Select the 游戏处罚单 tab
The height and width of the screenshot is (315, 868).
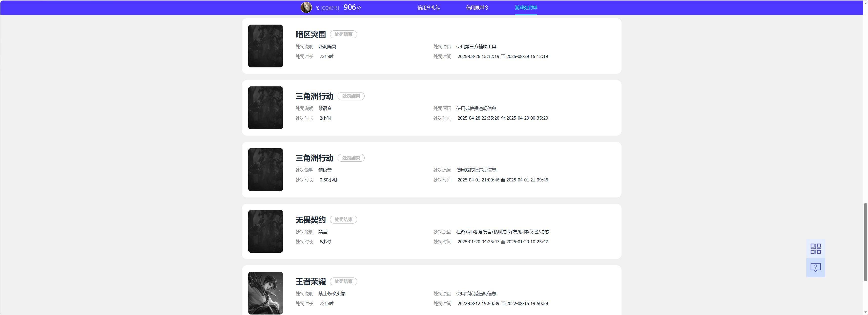(526, 7)
